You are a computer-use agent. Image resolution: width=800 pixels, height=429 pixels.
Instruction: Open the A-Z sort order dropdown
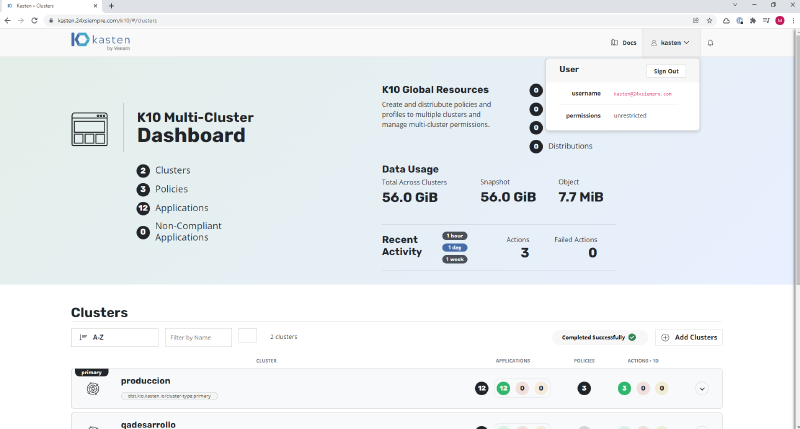115,337
